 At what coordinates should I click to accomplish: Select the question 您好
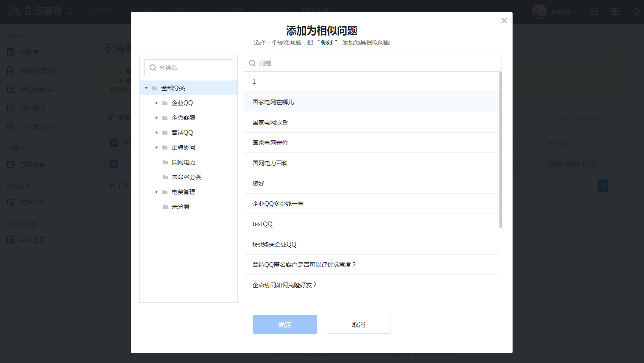coord(372,183)
